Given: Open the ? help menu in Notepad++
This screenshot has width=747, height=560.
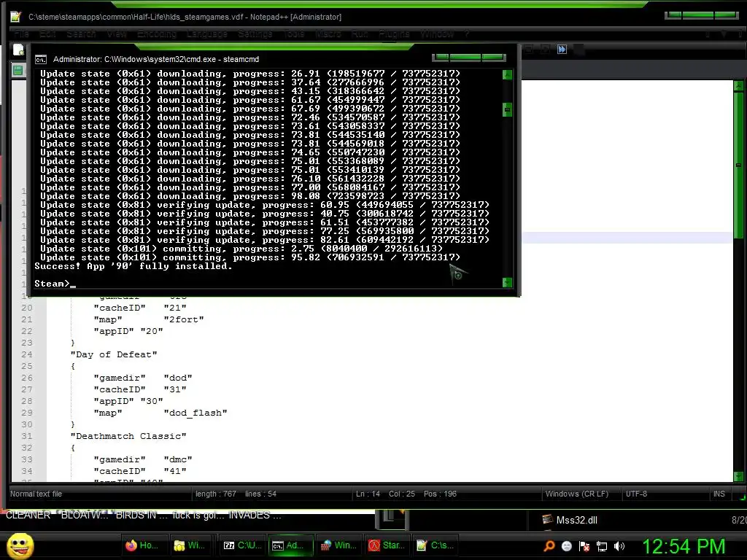Looking at the screenshot, I should [x=466, y=34].
